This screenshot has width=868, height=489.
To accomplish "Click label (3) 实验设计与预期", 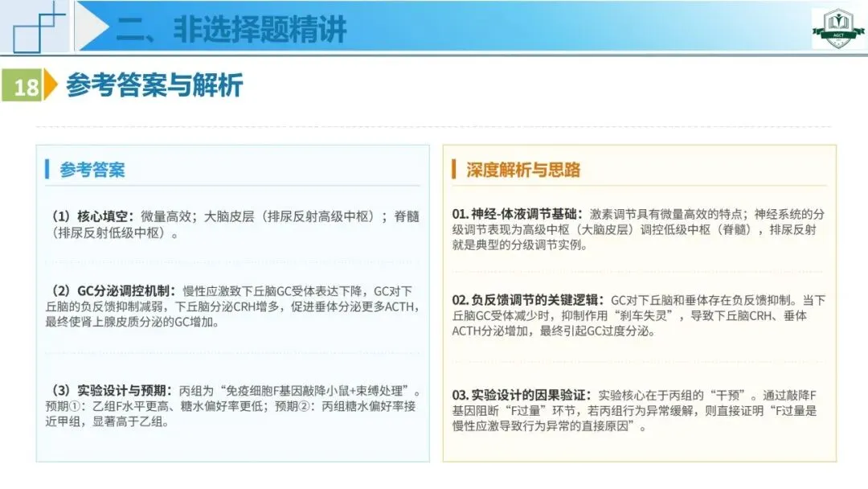I will point(113,391).
